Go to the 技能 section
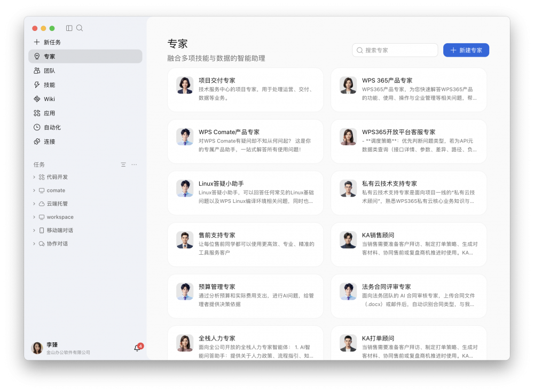The image size is (534, 392). 85,85
